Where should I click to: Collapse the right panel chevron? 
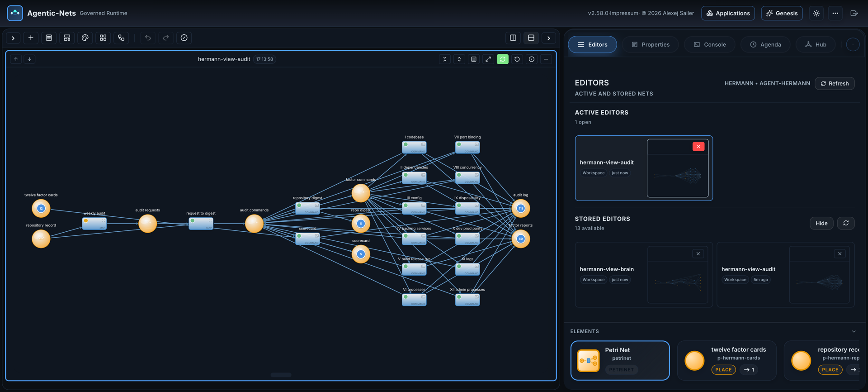click(x=549, y=38)
